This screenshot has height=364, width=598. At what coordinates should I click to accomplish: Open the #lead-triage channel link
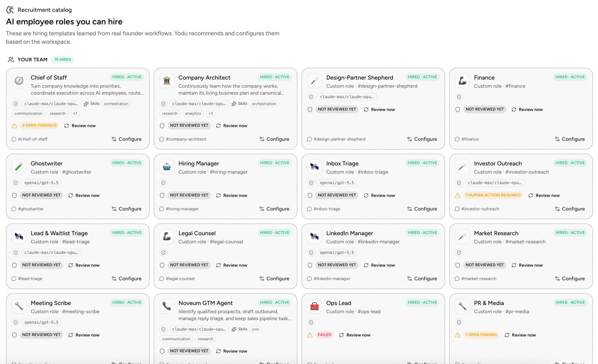click(x=27, y=279)
